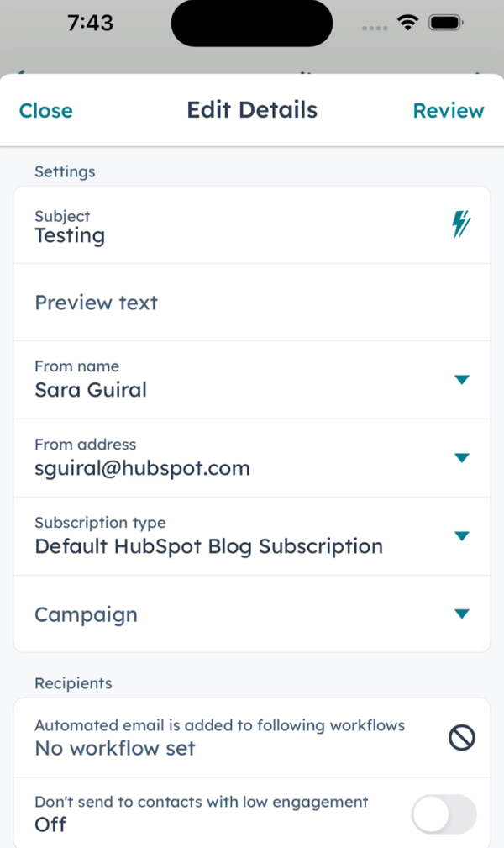Tap Review to proceed
This screenshot has height=848, width=504.
449,110
